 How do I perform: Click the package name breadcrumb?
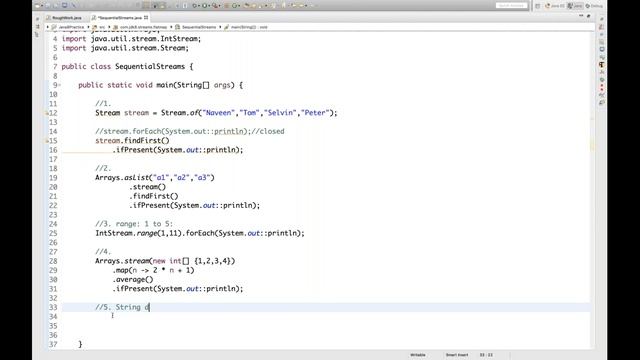tap(140, 27)
